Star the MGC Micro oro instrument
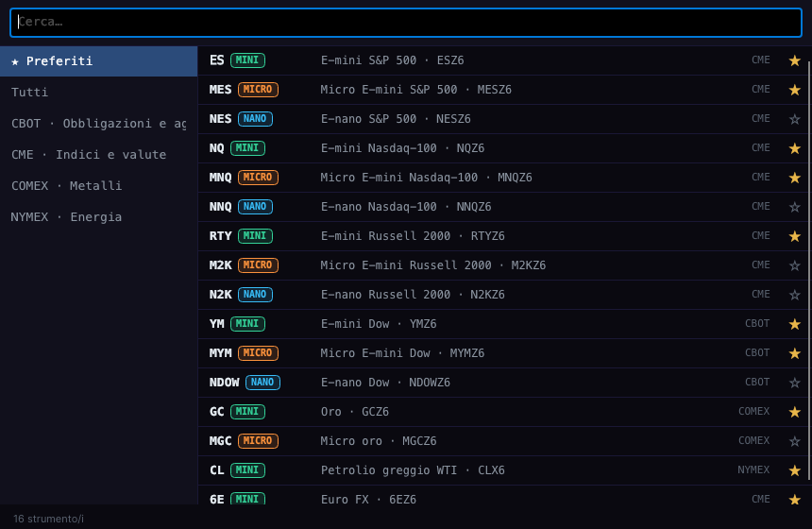 pos(794,441)
